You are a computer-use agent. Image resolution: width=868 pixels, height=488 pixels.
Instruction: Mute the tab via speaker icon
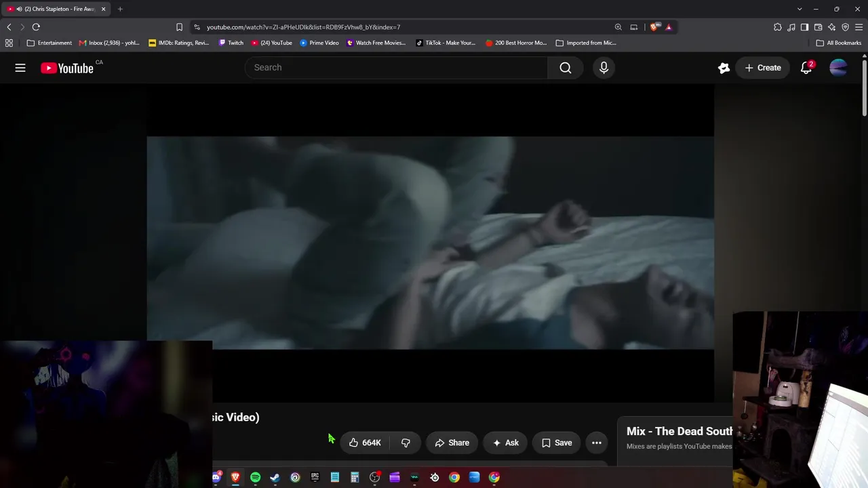(19, 9)
